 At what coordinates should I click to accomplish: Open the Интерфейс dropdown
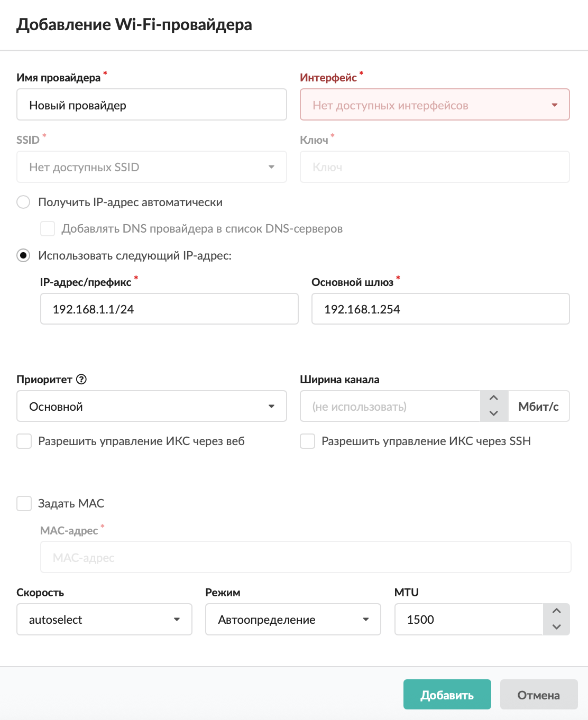[x=434, y=105]
